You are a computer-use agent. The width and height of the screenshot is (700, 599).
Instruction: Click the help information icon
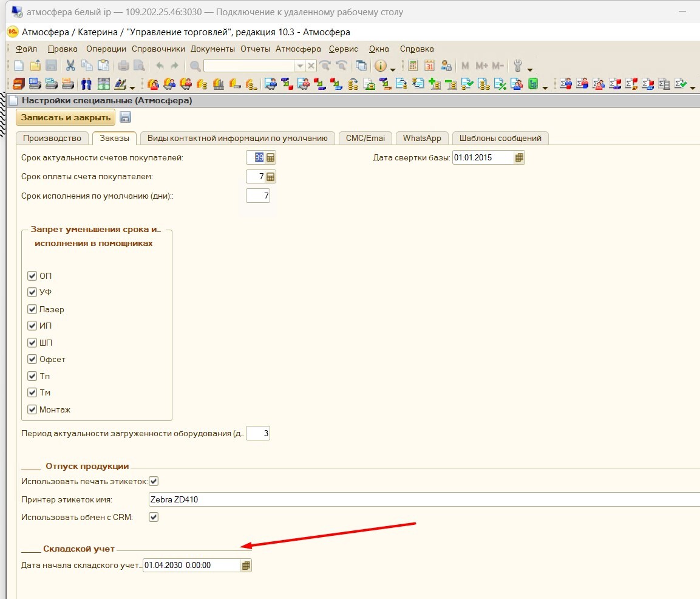pos(381,66)
